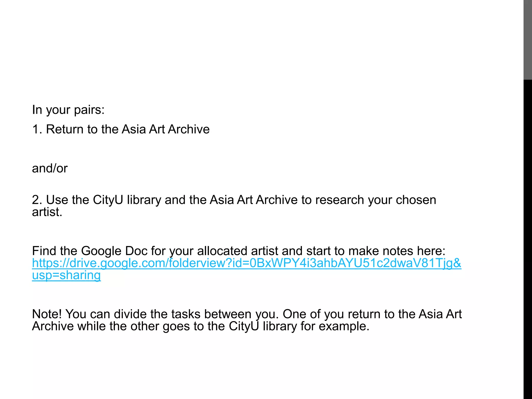Viewport: 532px width, 399px height.
Task: Select the '1. Return to the Asia Art Archive' line
Action: point(121,129)
